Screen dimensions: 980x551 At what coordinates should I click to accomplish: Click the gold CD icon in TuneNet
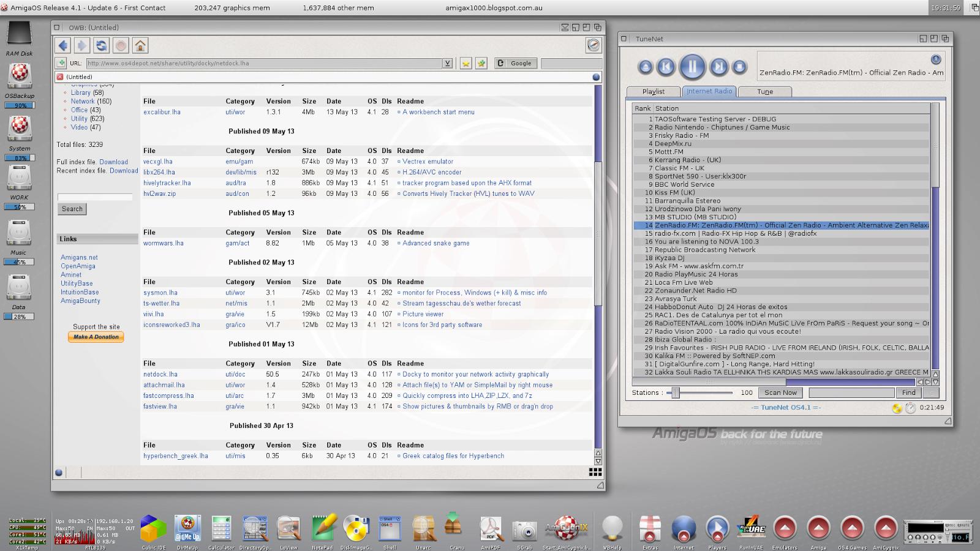[x=897, y=408]
